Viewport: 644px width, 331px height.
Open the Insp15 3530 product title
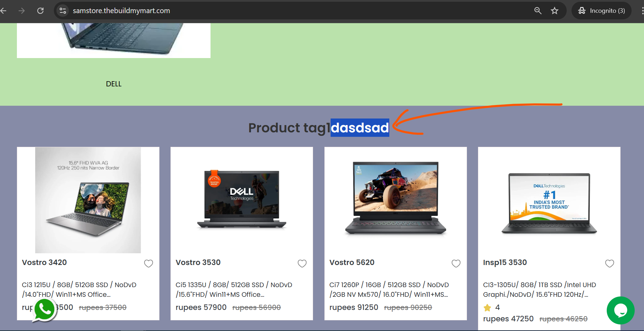(505, 263)
